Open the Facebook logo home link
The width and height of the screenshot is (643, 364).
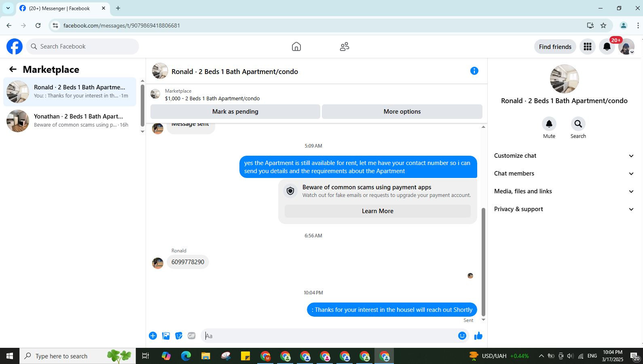click(x=15, y=47)
